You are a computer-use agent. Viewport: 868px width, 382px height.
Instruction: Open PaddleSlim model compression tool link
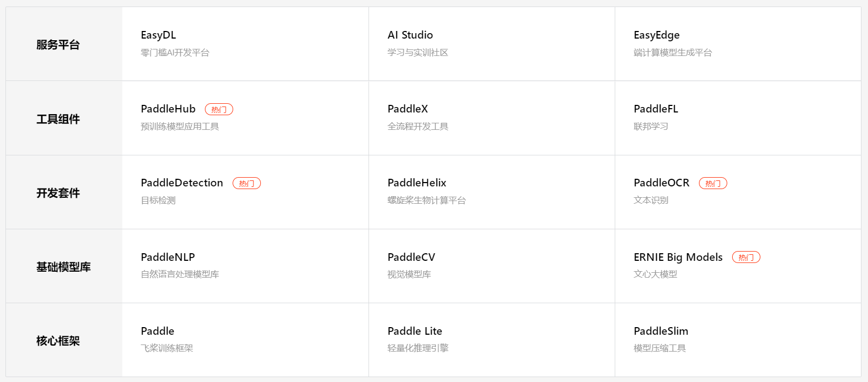point(661,330)
